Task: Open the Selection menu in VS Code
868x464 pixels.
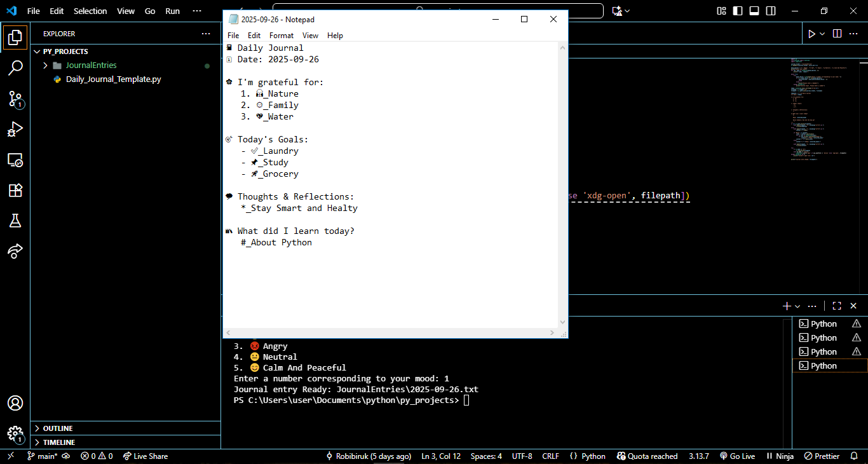Action: (x=90, y=11)
